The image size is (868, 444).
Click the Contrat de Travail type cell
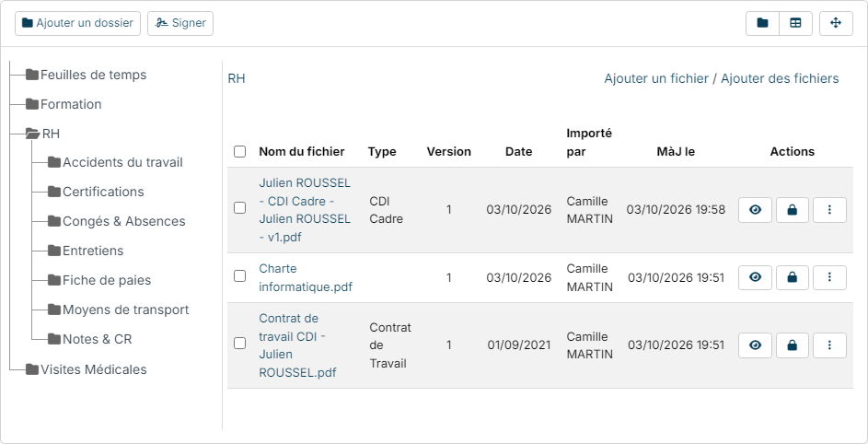point(390,345)
